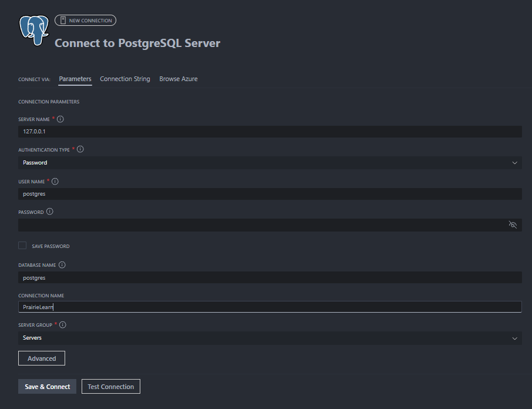Focus the User Name input field
532x409 pixels.
(x=270, y=194)
